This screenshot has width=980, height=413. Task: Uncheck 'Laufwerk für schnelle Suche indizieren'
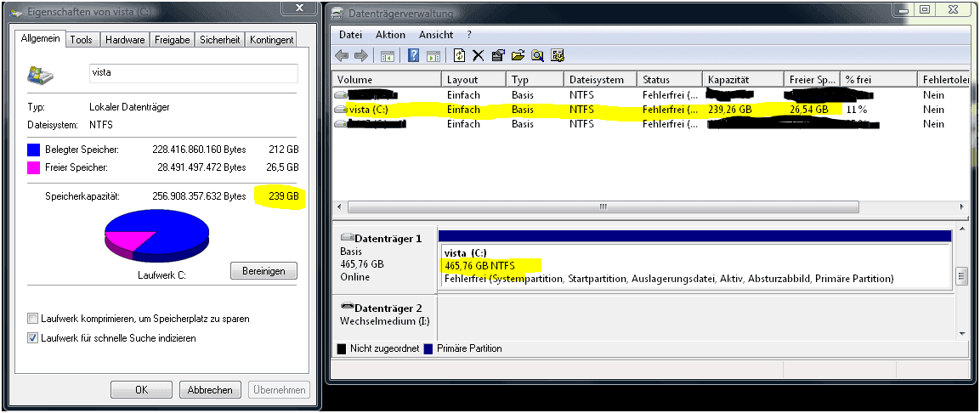pyautogui.click(x=32, y=338)
